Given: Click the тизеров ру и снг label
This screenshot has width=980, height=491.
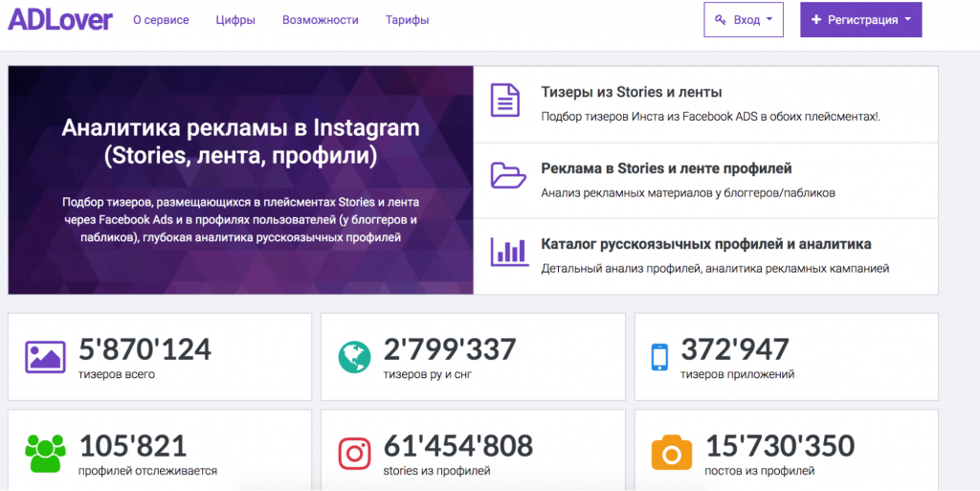Looking at the screenshot, I should 429,375.
